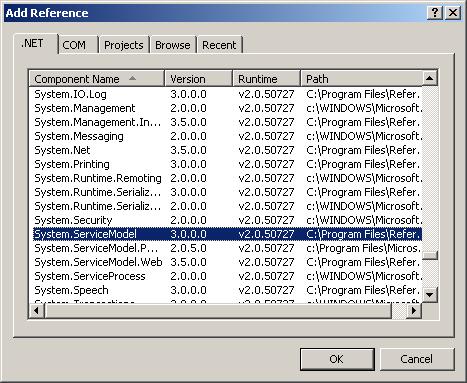Click the Cancel button
Viewport: 467px width, 383px height.
click(x=417, y=359)
